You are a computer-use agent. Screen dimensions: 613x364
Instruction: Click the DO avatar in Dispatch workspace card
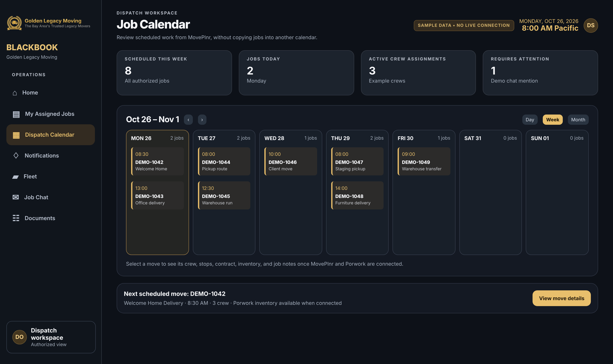[x=20, y=337]
